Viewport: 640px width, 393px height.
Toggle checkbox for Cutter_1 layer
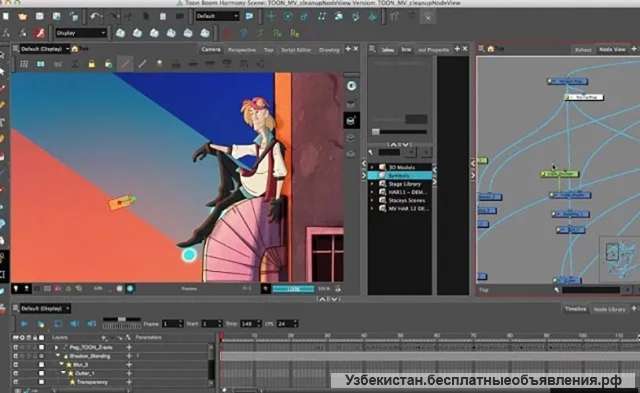coord(41,373)
